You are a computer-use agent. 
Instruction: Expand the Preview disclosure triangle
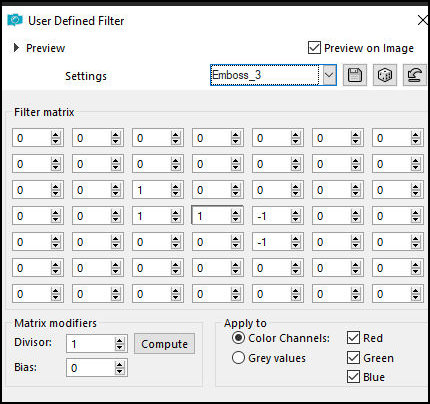tap(16, 48)
